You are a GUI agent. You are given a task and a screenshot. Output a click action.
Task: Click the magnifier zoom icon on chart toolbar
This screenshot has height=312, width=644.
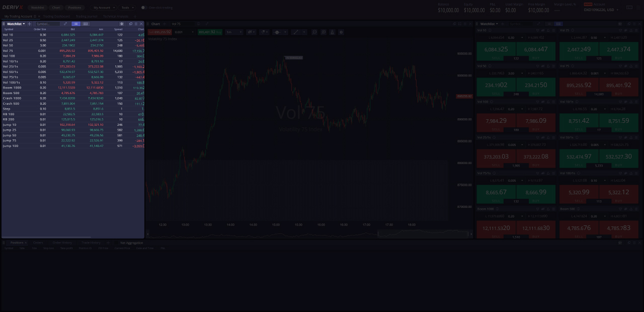click(314, 32)
